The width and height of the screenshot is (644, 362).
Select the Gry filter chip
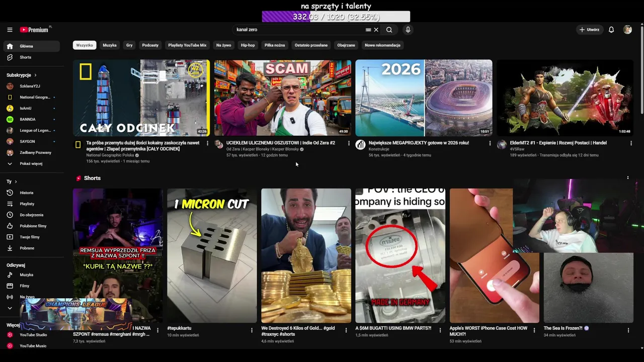(x=129, y=45)
